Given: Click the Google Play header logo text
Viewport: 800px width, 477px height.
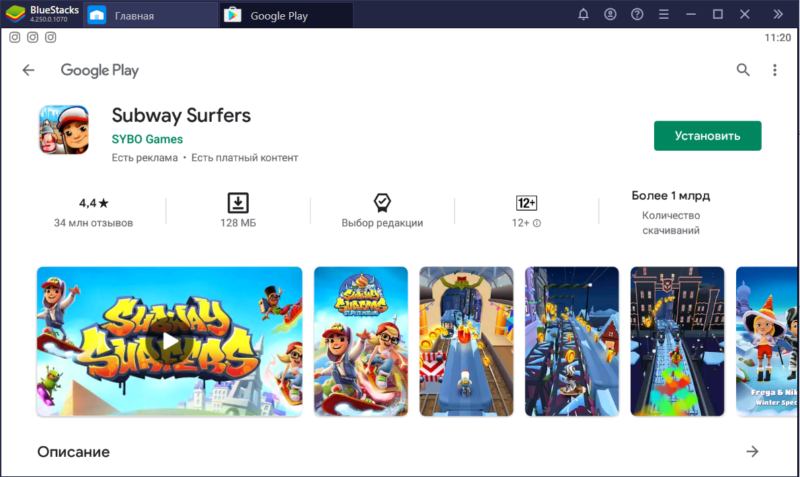Looking at the screenshot, I should 99,70.
